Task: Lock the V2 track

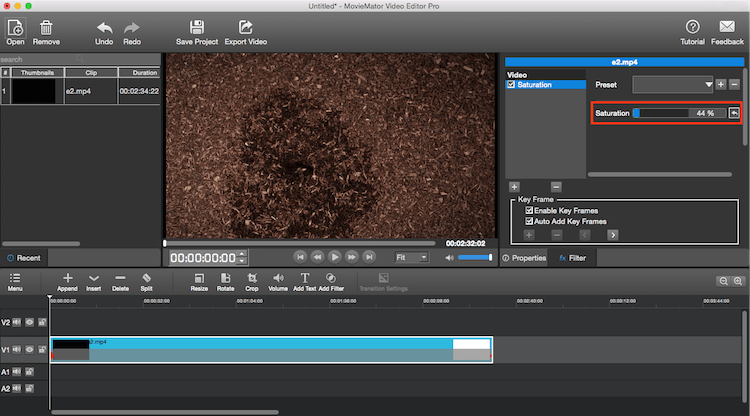Action: pyautogui.click(x=43, y=322)
